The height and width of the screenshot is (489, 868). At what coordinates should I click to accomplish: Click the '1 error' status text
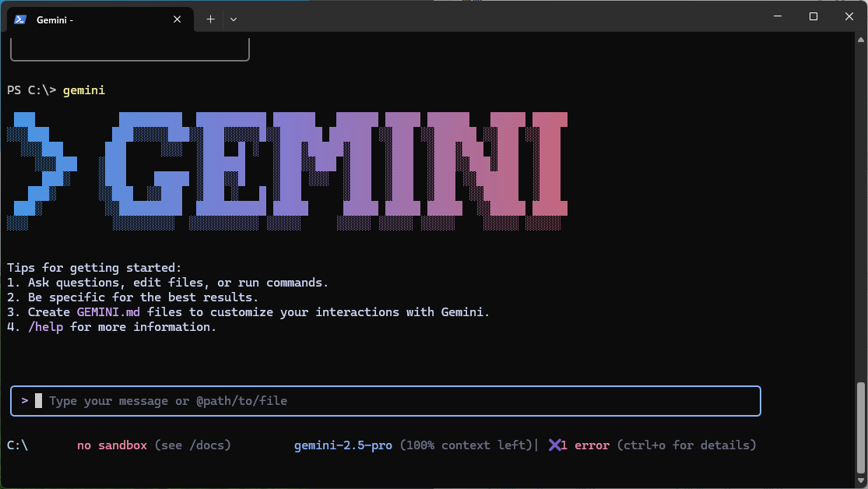coord(585,445)
